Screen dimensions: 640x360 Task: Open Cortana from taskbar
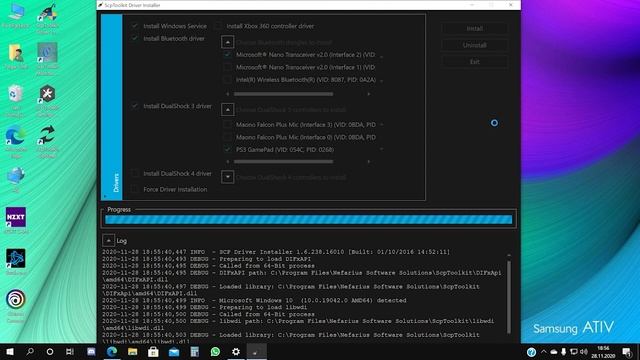pos(50,351)
